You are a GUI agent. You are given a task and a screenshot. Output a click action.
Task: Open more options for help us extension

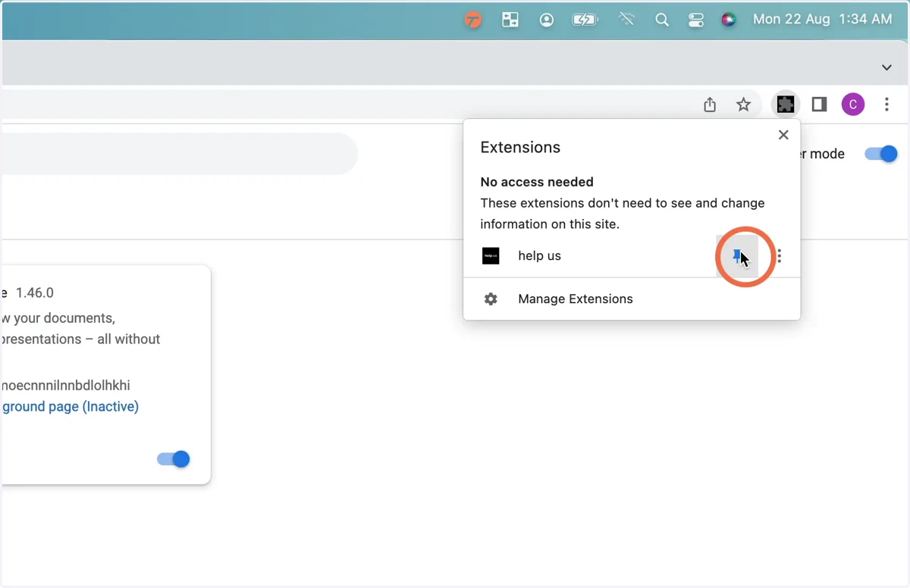tap(780, 256)
